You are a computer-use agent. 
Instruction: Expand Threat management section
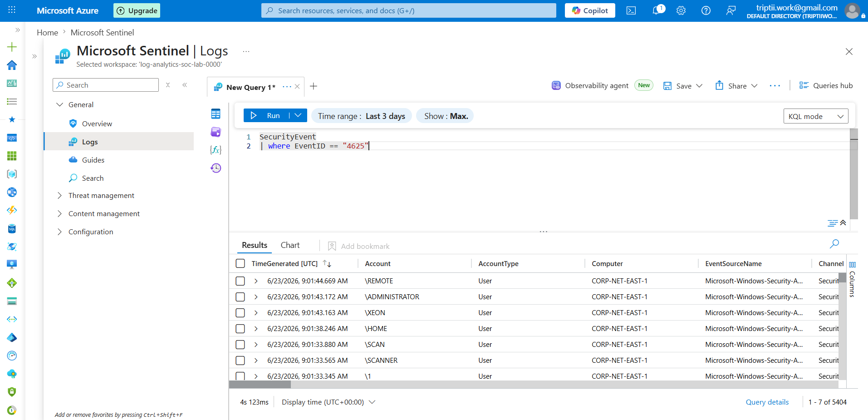click(59, 195)
